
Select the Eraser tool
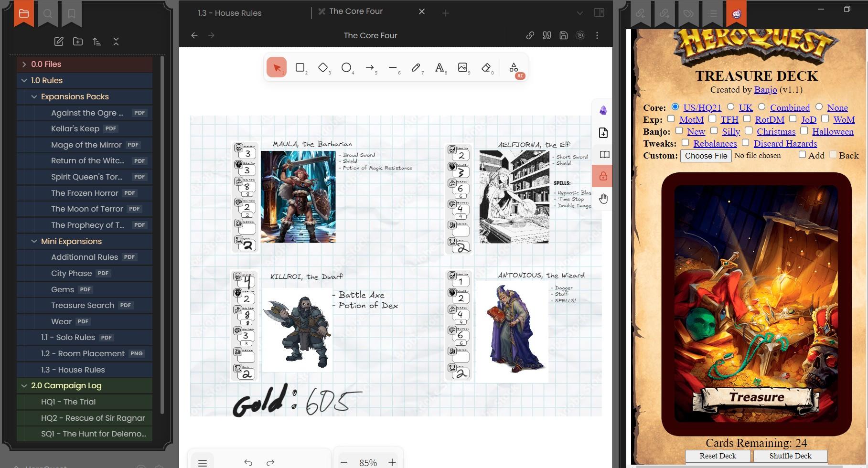point(486,68)
